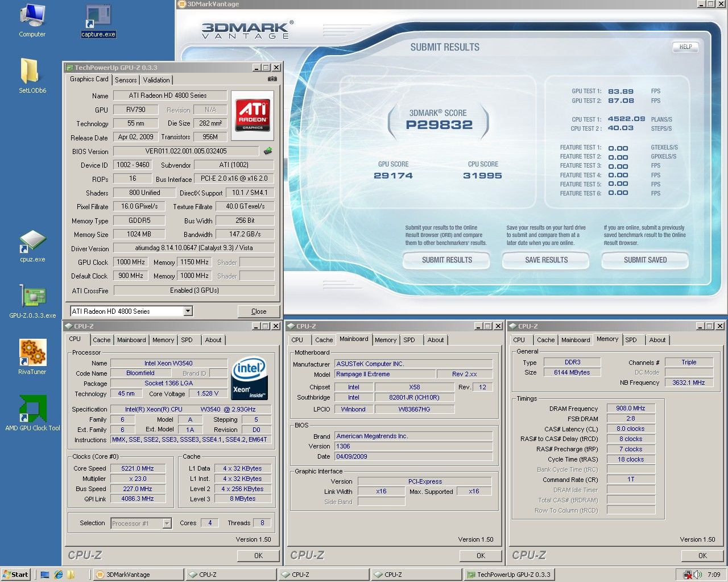
Task: Click the BIOS Version field in GPU-Z
Action: [x=186, y=151]
